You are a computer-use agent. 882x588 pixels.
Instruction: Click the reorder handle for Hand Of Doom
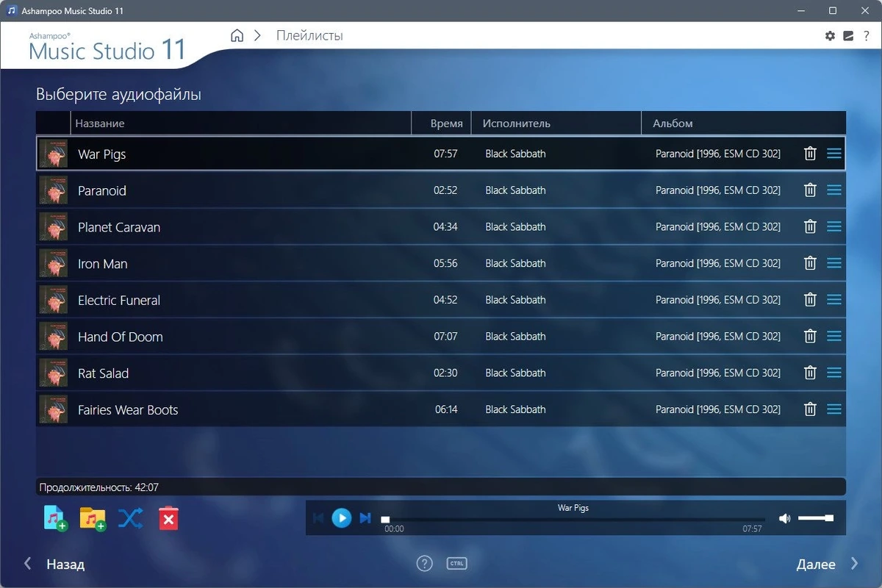click(834, 336)
